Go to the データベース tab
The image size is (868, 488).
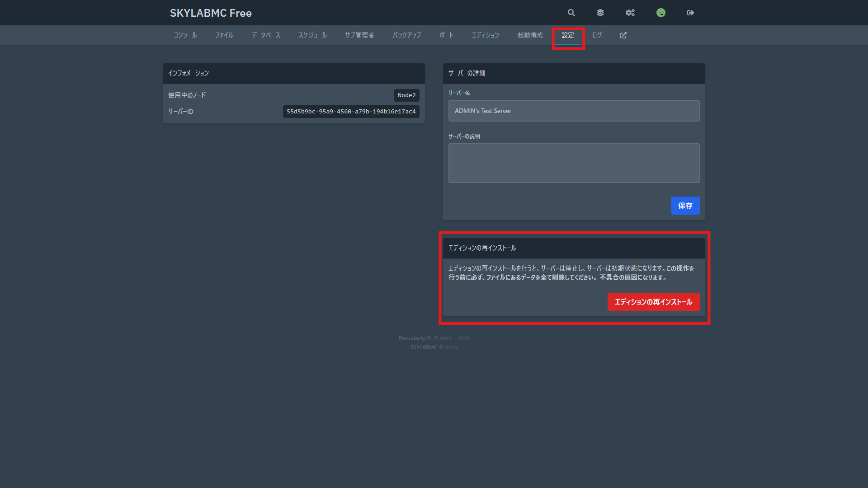coord(266,35)
